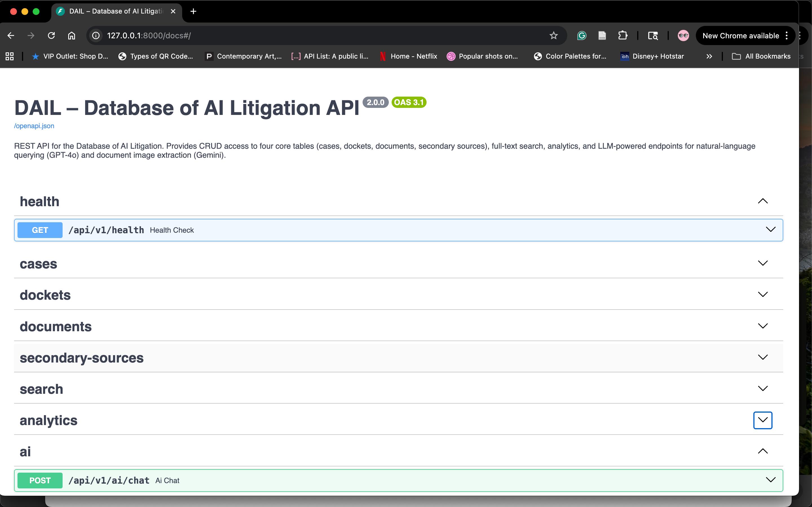Expand the GET /api/v1/health endpoint arrow

770,230
